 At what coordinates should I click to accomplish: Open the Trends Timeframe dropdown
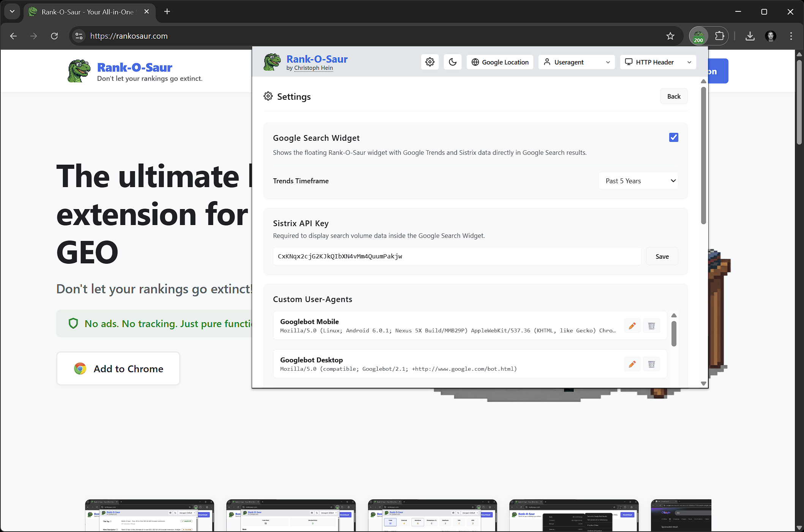[x=639, y=181]
